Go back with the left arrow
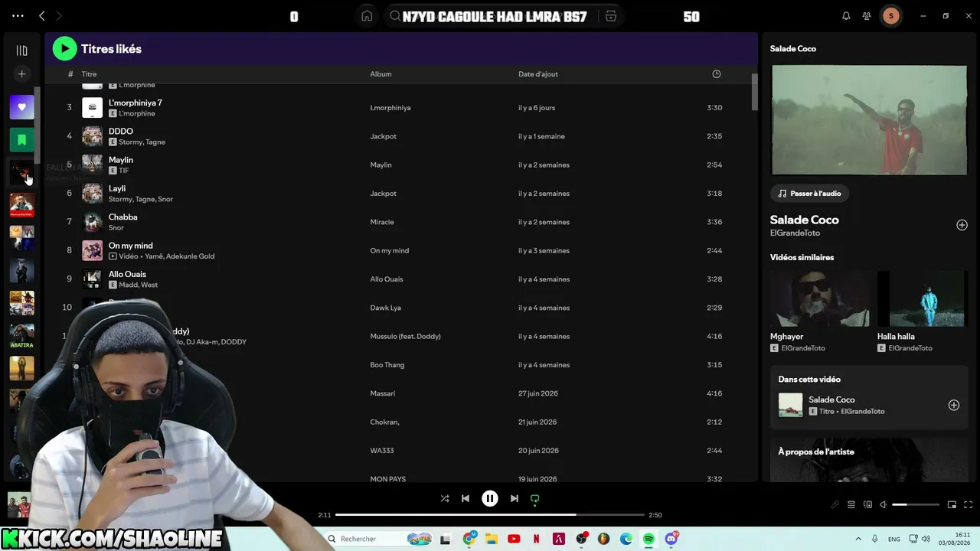This screenshot has height=551, width=980. pyautogui.click(x=42, y=16)
